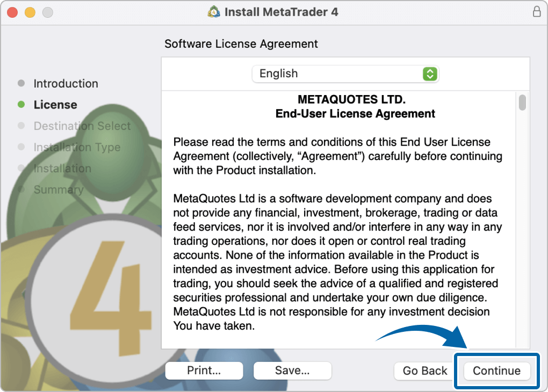Click the license text scrollbar thumb
Image resolution: width=548 pixels, height=392 pixels.
pos(523,103)
